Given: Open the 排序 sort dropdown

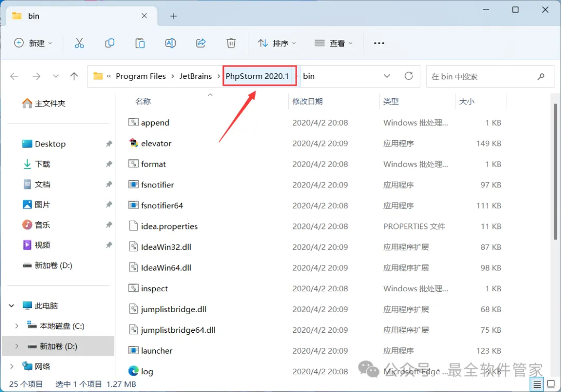Looking at the screenshot, I should pyautogui.click(x=277, y=43).
